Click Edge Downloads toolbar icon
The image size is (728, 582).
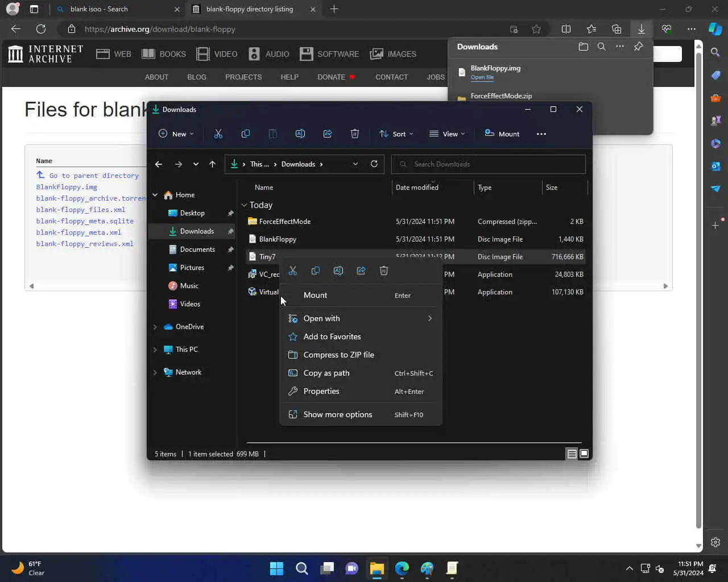tap(642, 29)
